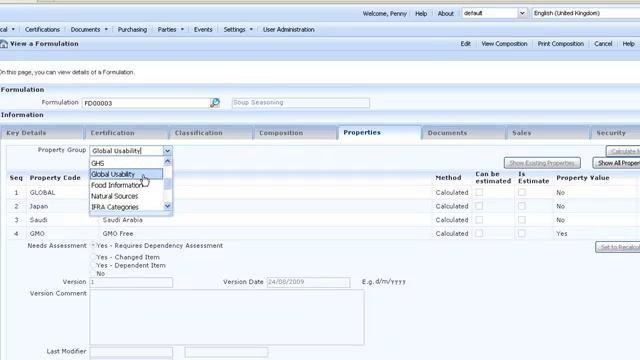The height and width of the screenshot is (360, 640).
Task: Open Certifications menu item
Action: pyautogui.click(x=42, y=29)
